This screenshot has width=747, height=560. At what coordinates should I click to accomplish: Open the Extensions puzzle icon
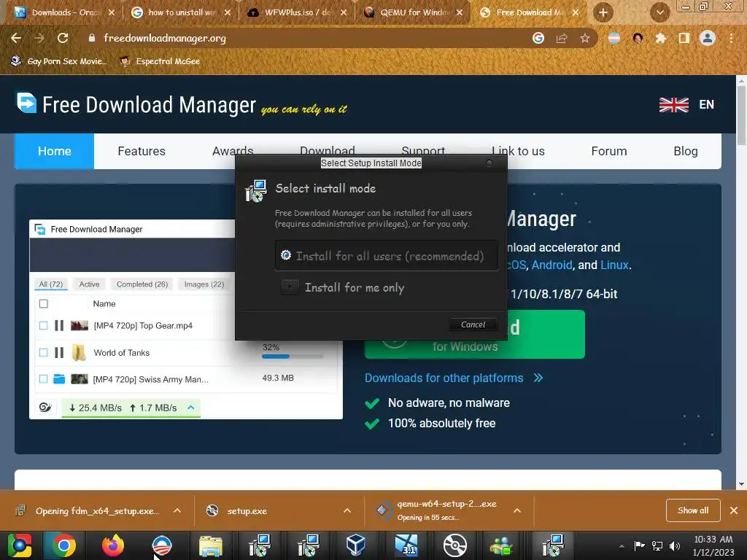click(x=660, y=38)
